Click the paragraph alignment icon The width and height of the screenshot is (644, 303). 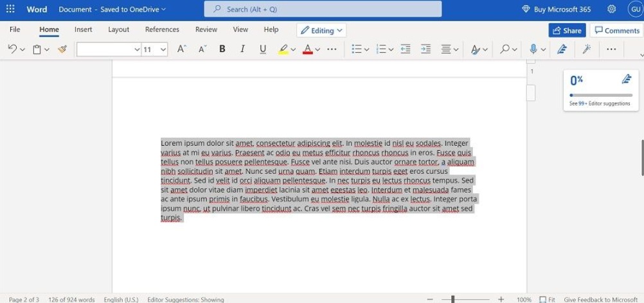[446, 49]
